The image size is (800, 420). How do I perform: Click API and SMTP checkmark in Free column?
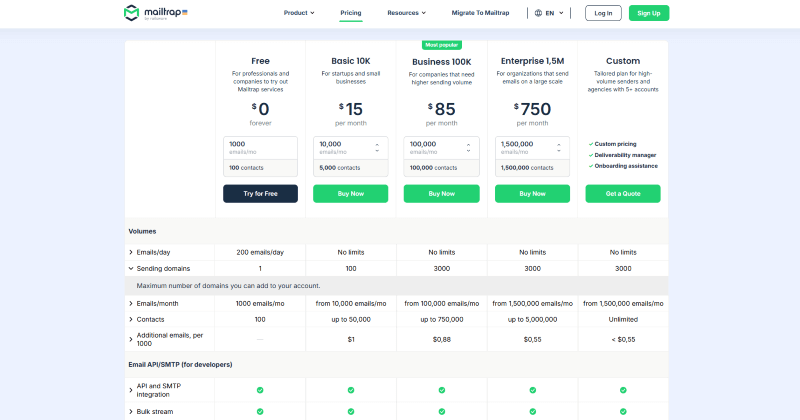pyautogui.click(x=260, y=390)
